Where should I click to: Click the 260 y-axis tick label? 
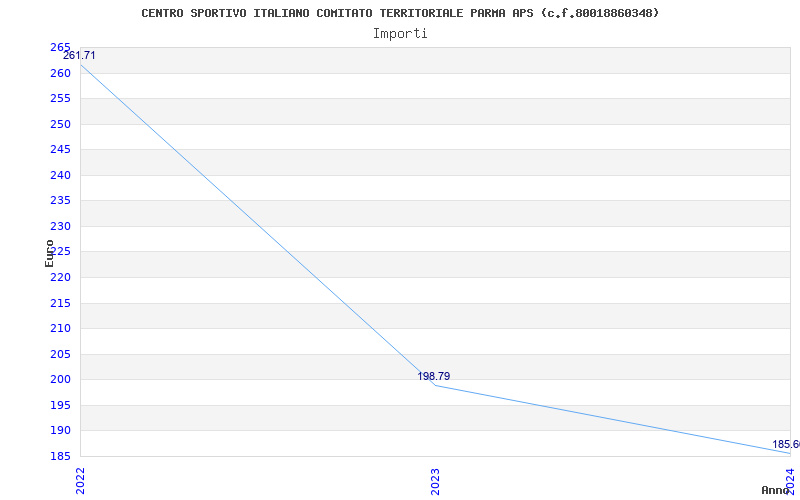[x=60, y=73]
